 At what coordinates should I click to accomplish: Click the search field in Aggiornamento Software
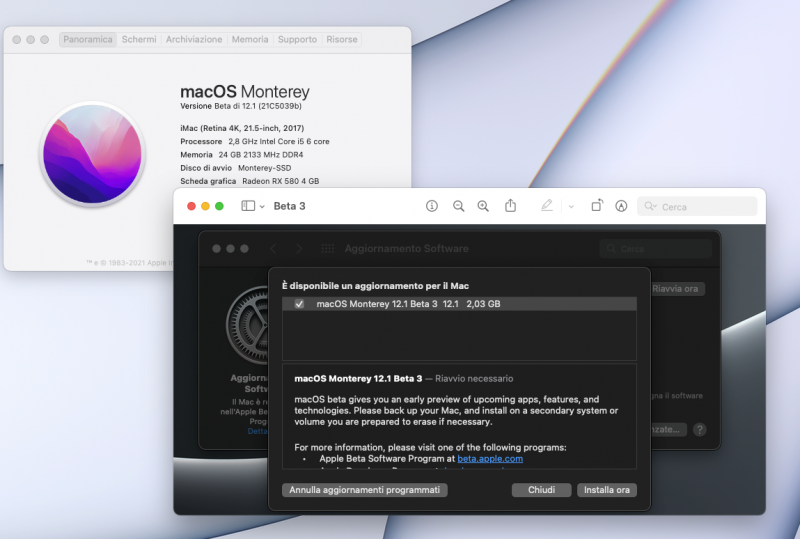click(656, 249)
